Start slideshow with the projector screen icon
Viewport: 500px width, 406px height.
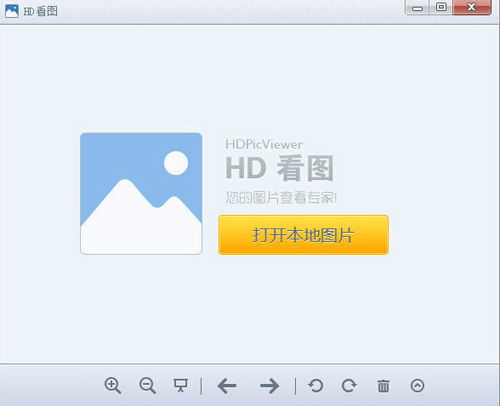181,385
